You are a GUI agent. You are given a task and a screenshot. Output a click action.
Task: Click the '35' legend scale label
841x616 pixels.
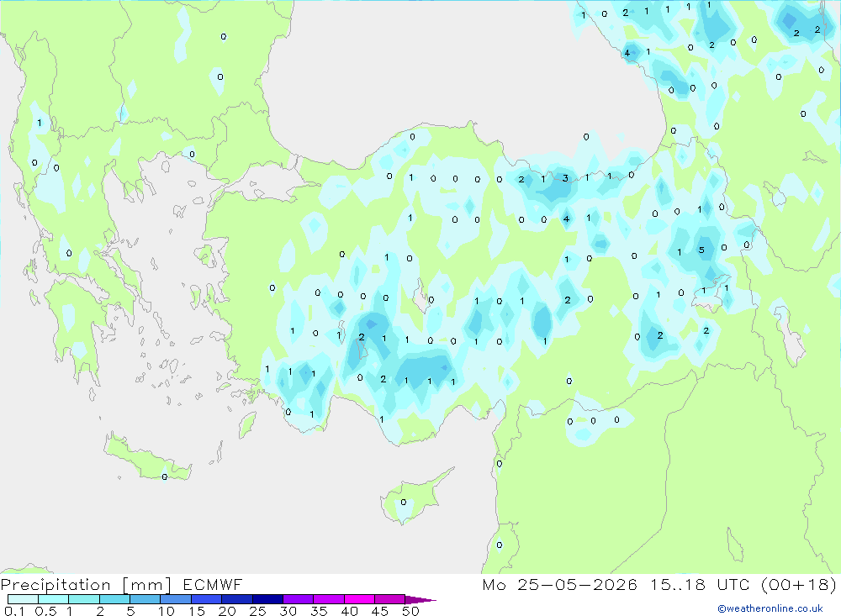click(x=319, y=611)
